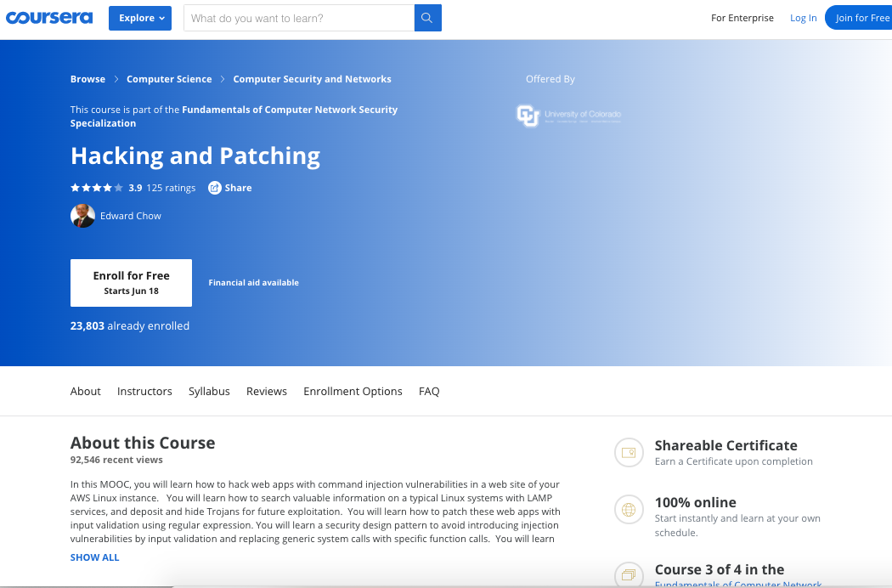Click the 'About this Course' heading
Viewport: 892px width, 588px height.
click(142, 443)
